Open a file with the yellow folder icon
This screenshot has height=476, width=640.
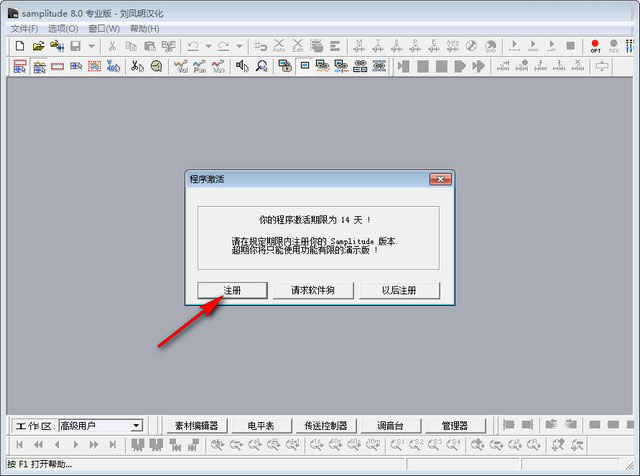(x=38, y=46)
